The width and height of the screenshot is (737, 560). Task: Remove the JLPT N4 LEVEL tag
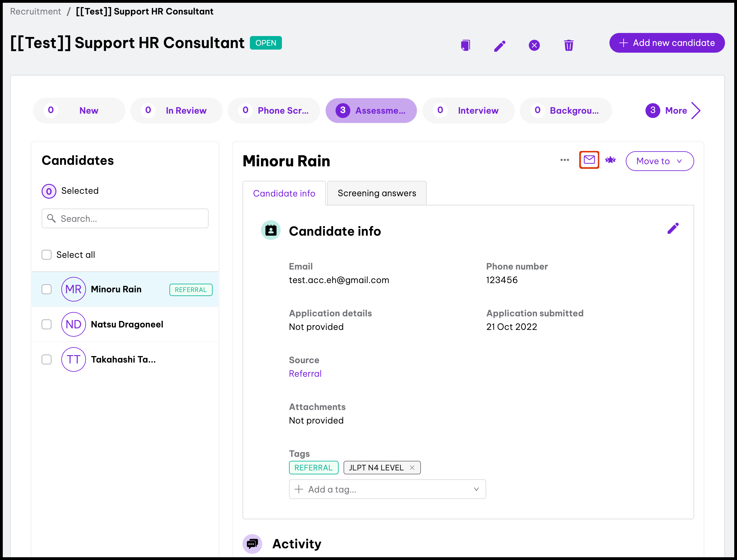[x=412, y=468]
